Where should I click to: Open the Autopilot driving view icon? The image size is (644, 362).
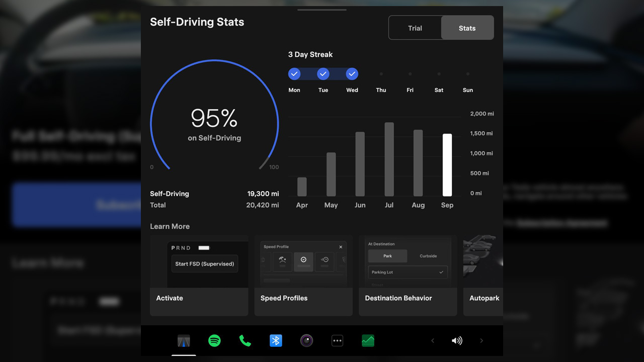tap(184, 341)
